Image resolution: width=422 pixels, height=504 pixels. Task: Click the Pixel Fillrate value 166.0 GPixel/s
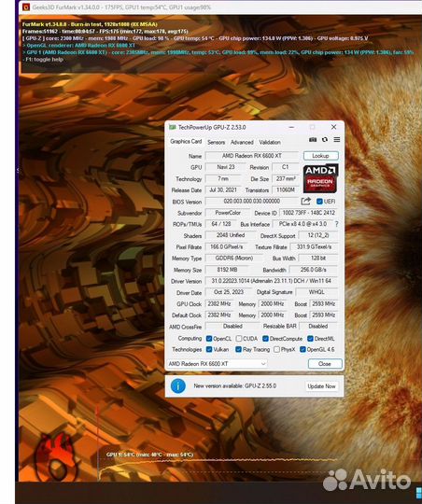[227, 246]
